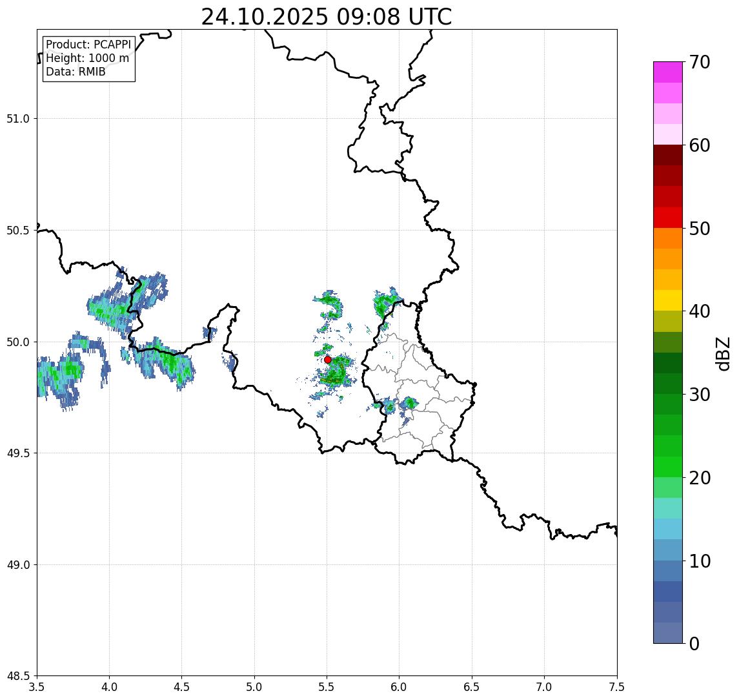Click the longitude axis label 7.5
The image size is (739, 700).
coord(618,687)
